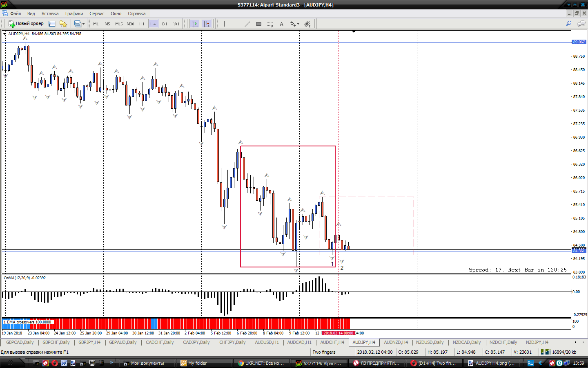Open the Графики menu
Viewport: 588px width, 368px height.
(x=74, y=13)
